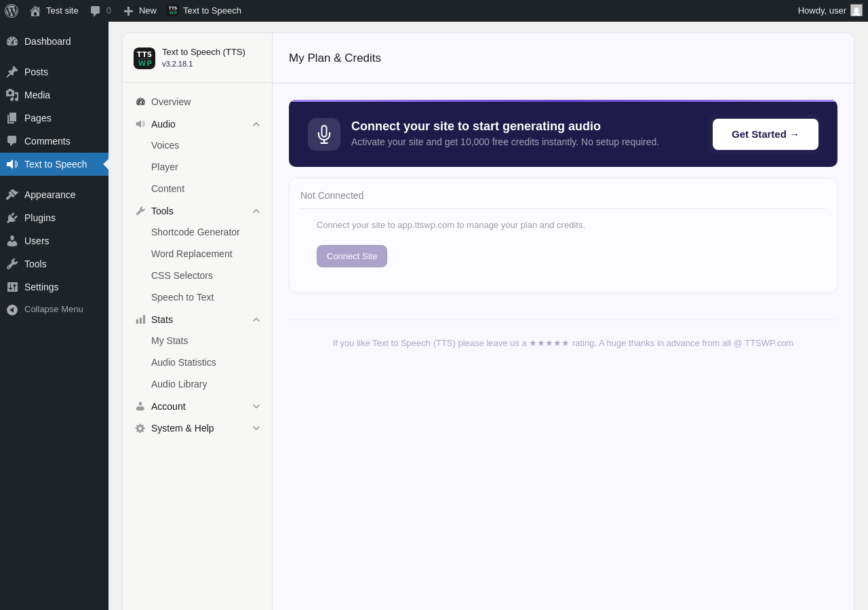Image resolution: width=868 pixels, height=610 pixels.
Task: Click the Connect Site button
Action: [352, 256]
